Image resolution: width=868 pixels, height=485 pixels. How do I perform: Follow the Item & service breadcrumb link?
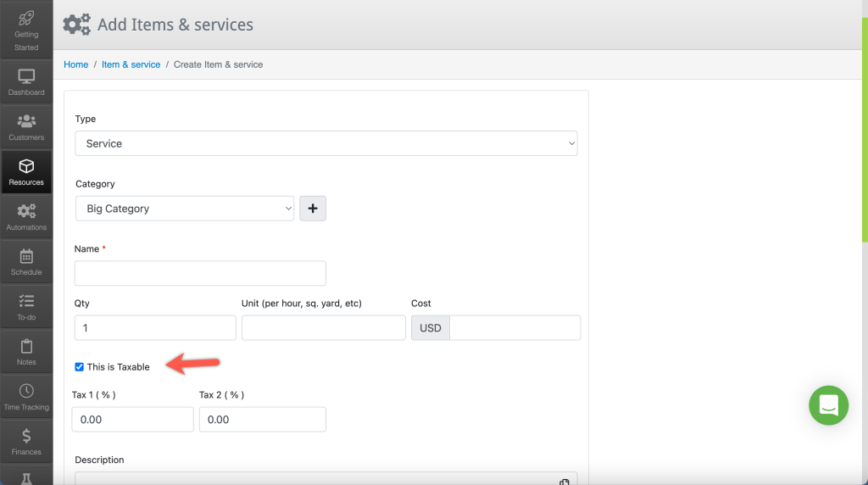pyautogui.click(x=131, y=64)
